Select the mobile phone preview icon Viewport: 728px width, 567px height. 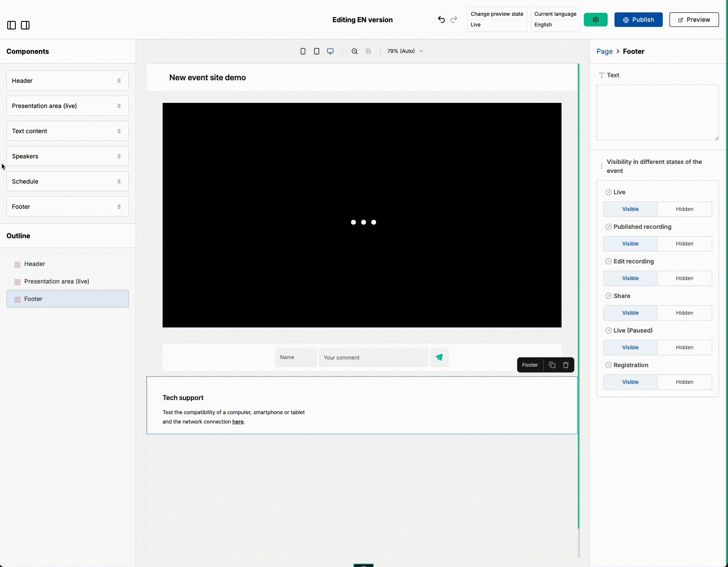pos(303,51)
